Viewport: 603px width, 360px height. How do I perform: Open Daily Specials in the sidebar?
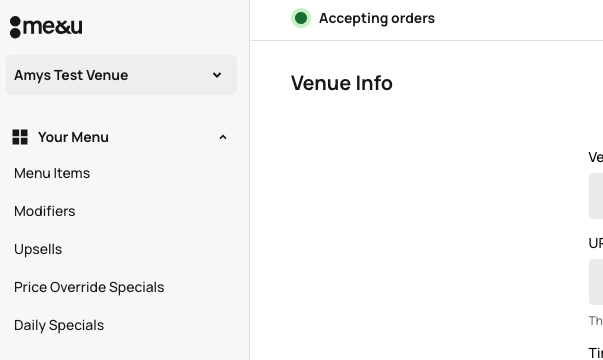pos(59,325)
